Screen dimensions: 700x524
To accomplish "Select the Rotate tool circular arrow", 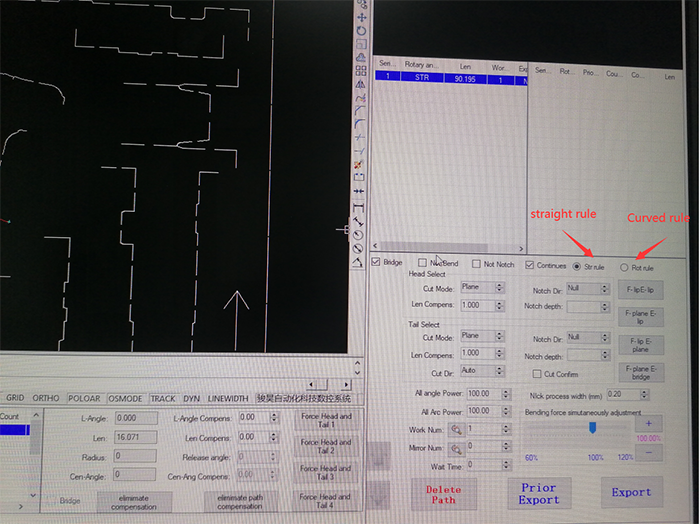I will pyautogui.click(x=361, y=31).
